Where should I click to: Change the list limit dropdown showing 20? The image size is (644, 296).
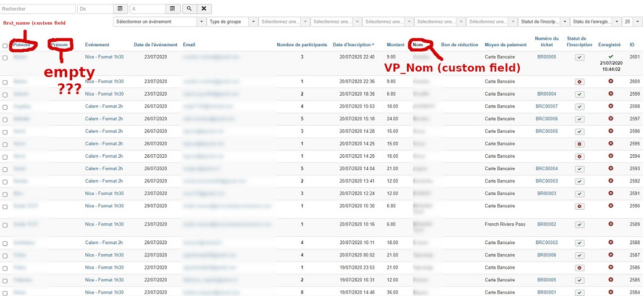630,22
